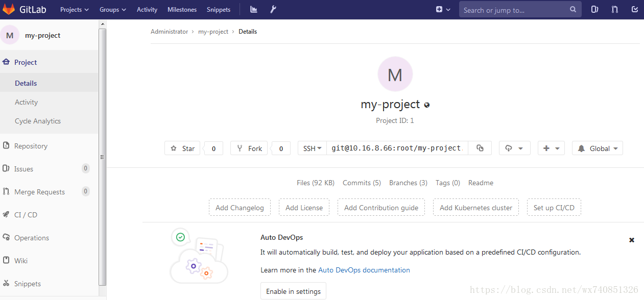Image resolution: width=644 pixels, height=300 pixels.
Task: Click Add Changelog button
Action: pyautogui.click(x=240, y=208)
